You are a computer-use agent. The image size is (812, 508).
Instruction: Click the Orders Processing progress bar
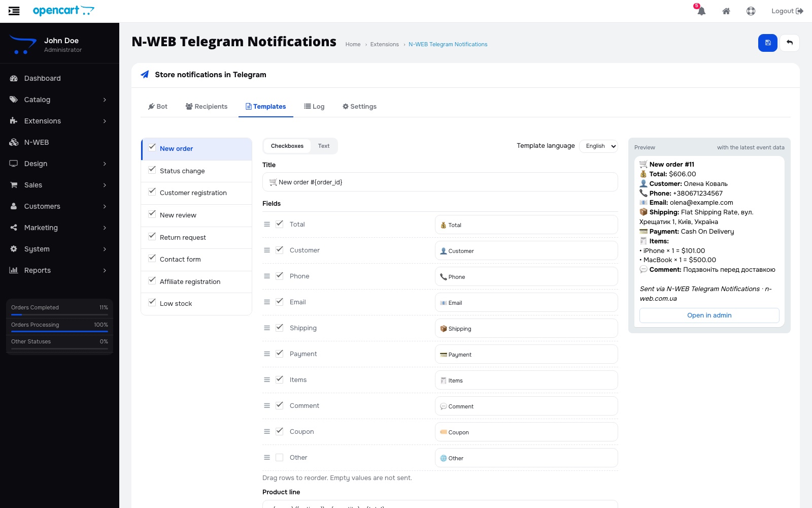click(59, 332)
